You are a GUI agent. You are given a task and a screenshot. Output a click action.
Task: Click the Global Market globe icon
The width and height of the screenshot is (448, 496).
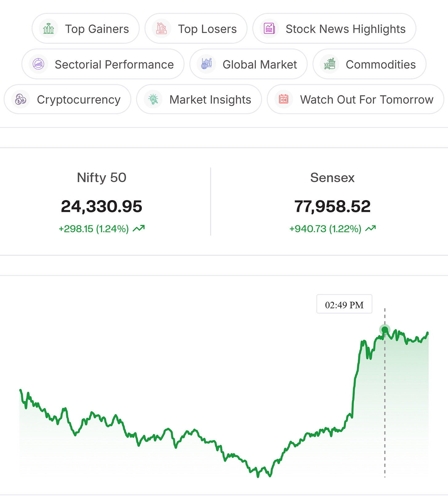(x=206, y=64)
